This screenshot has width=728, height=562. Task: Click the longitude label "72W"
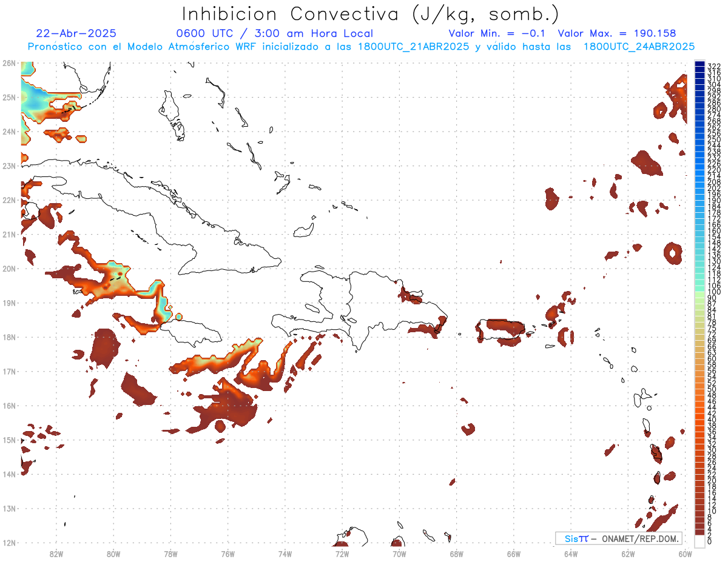pyautogui.click(x=342, y=554)
